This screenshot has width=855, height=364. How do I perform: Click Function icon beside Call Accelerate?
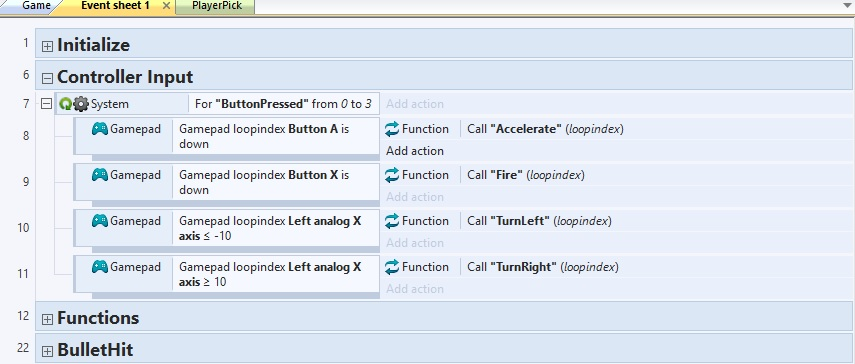[392, 129]
